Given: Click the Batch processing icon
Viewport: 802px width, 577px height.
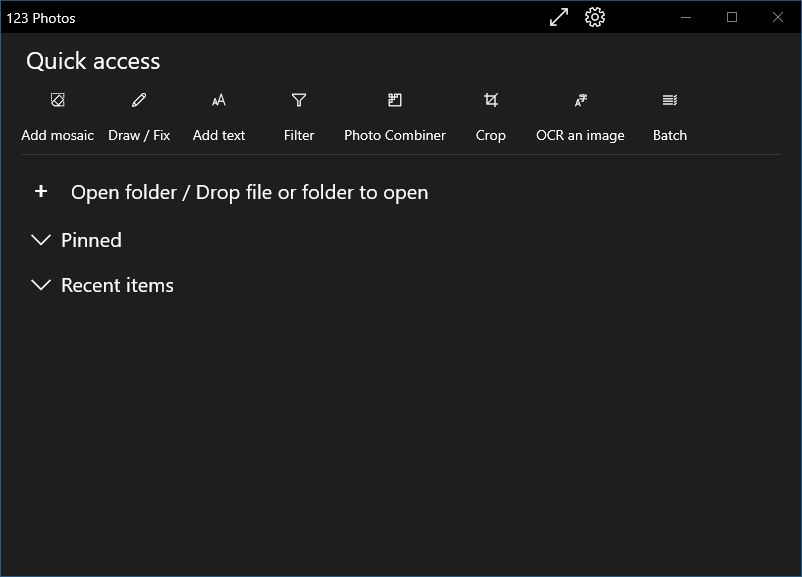Looking at the screenshot, I should pos(670,100).
